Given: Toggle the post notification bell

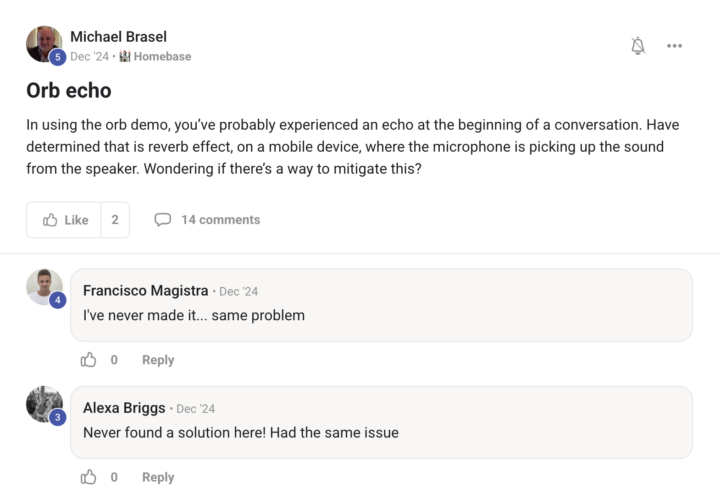Looking at the screenshot, I should click(638, 46).
